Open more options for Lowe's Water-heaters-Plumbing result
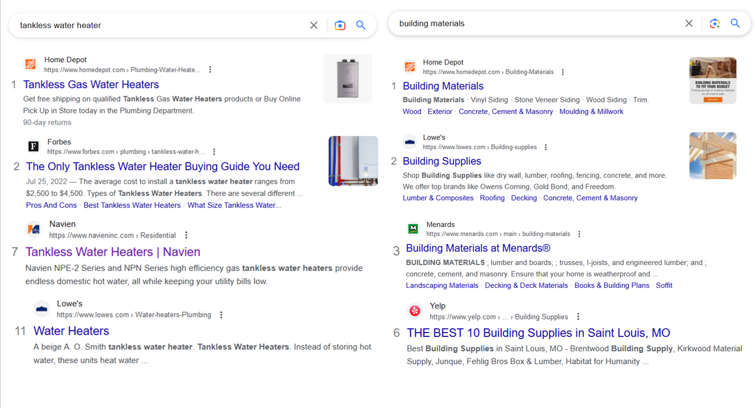Image resolution: width=755 pixels, height=408 pixels. pyautogui.click(x=221, y=315)
